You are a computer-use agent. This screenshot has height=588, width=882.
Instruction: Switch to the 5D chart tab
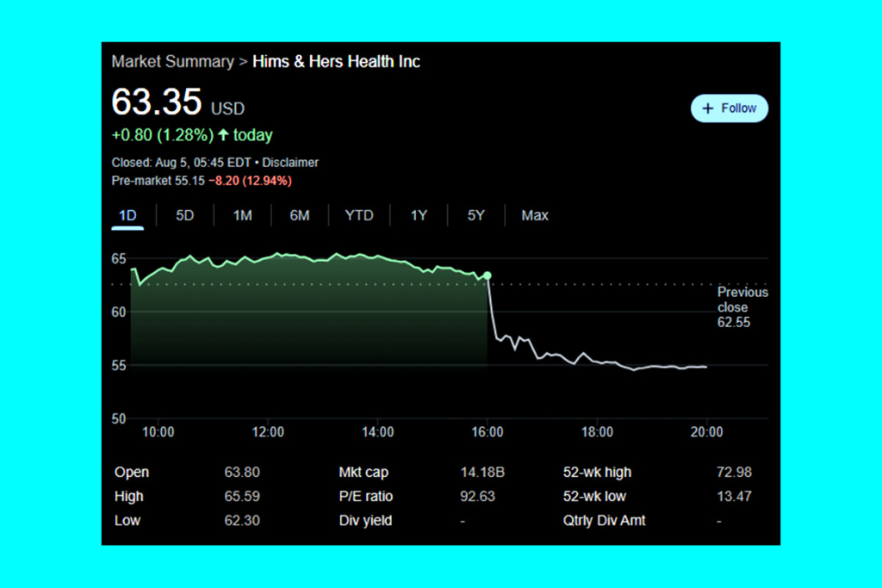[185, 215]
